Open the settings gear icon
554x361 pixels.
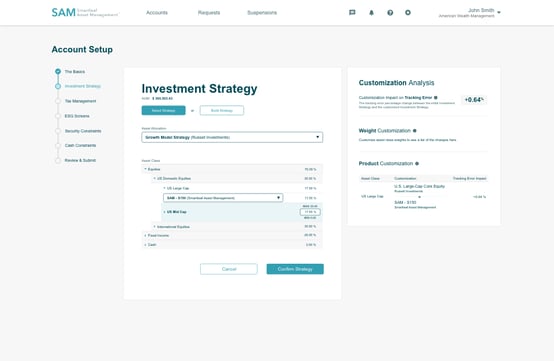(408, 12)
